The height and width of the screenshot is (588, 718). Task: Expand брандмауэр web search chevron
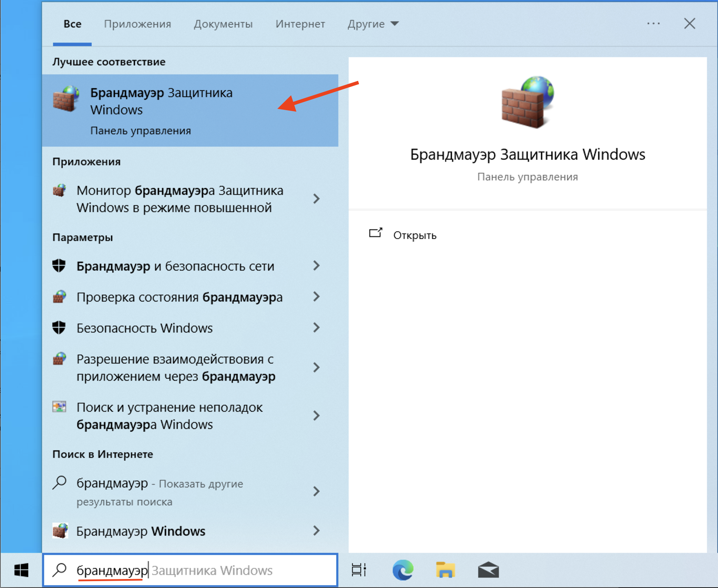point(316,491)
